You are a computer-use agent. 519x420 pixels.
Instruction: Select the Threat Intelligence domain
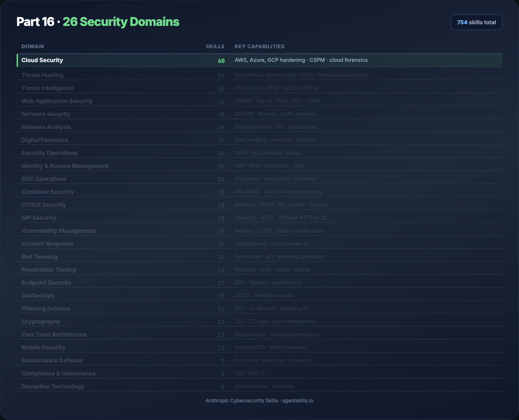(x=48, y=88)
